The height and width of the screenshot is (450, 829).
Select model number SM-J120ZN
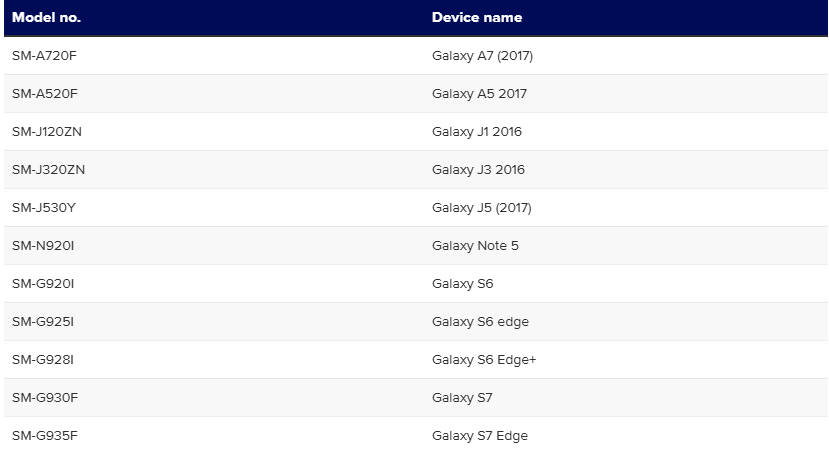pos(47,132)
